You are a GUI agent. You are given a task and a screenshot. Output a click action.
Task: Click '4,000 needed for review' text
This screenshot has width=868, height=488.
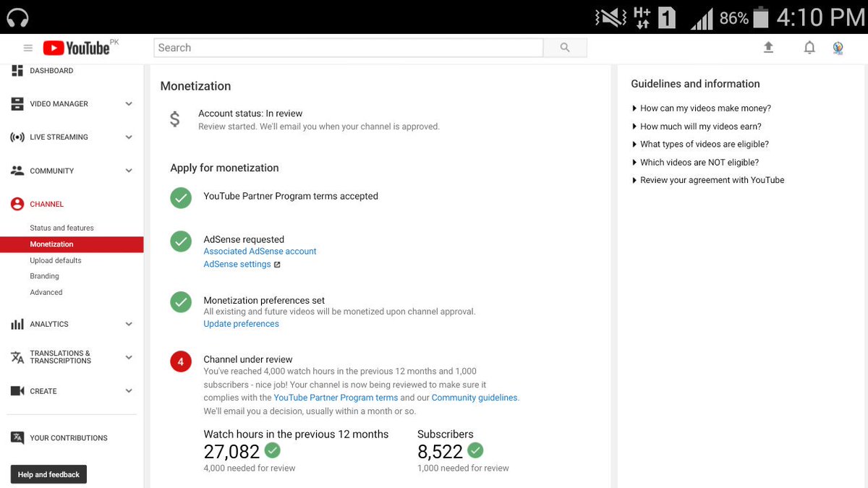click(x=250, y=468)
